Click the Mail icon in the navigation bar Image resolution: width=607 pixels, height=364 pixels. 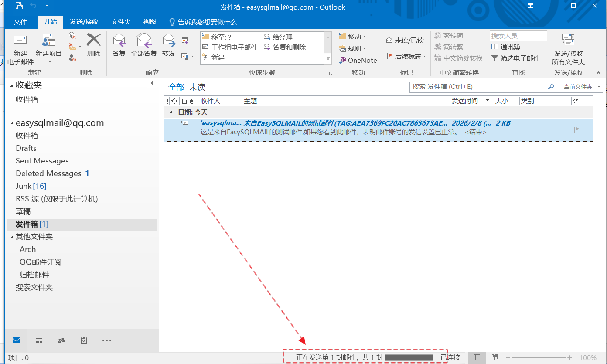coord(16,340)
